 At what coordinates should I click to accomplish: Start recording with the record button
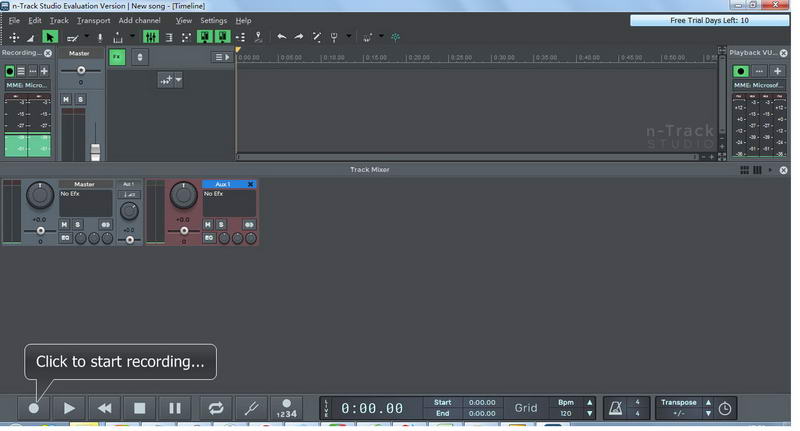34,408
